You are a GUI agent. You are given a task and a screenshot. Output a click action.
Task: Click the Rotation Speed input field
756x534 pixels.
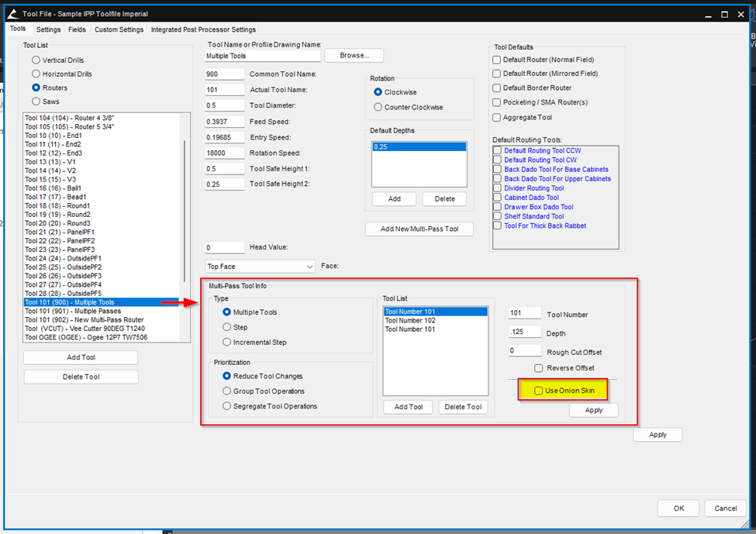point(225,153)
